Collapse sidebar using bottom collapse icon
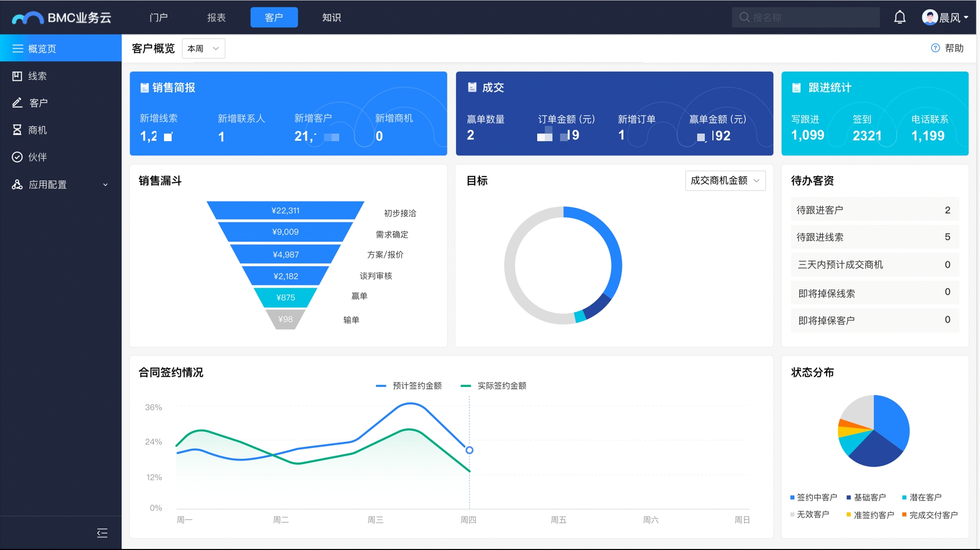The height and width of the screenshot is (550, 980). (102, 533)
